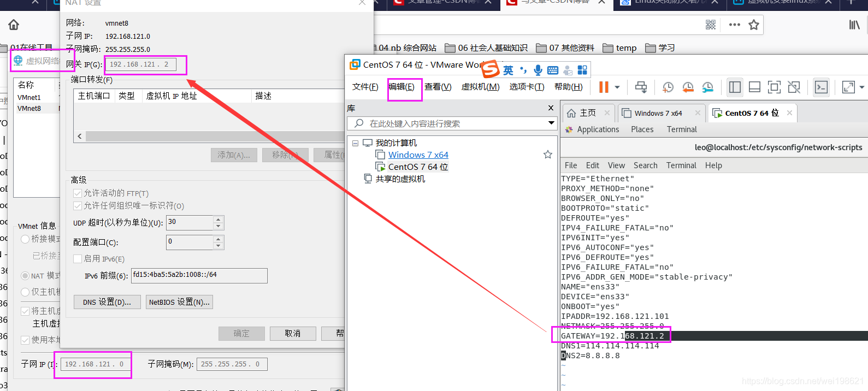Decrease the 配置端口 value with down arrow

pyautogui.click(x=219, y=246)
